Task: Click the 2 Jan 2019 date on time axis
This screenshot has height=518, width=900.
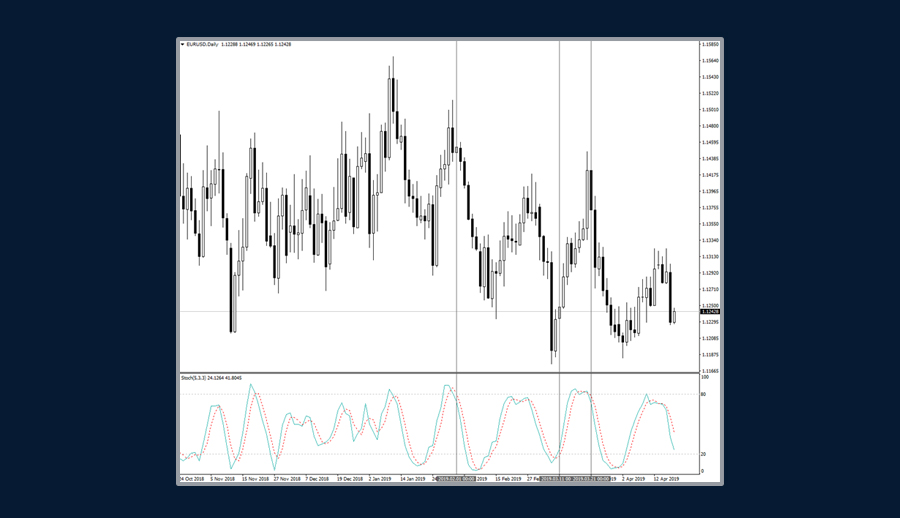Action: point(380,479)
